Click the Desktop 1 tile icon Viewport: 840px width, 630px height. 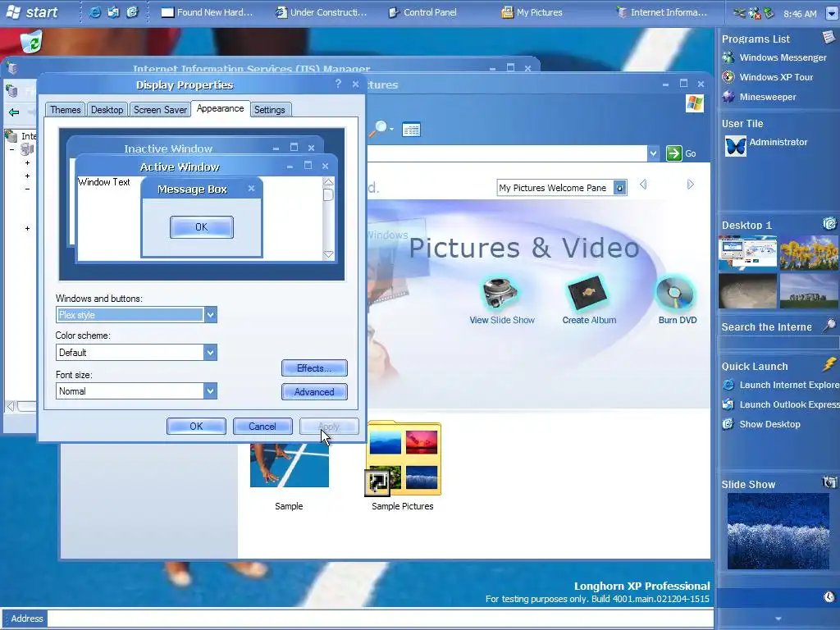click(829, 223)
